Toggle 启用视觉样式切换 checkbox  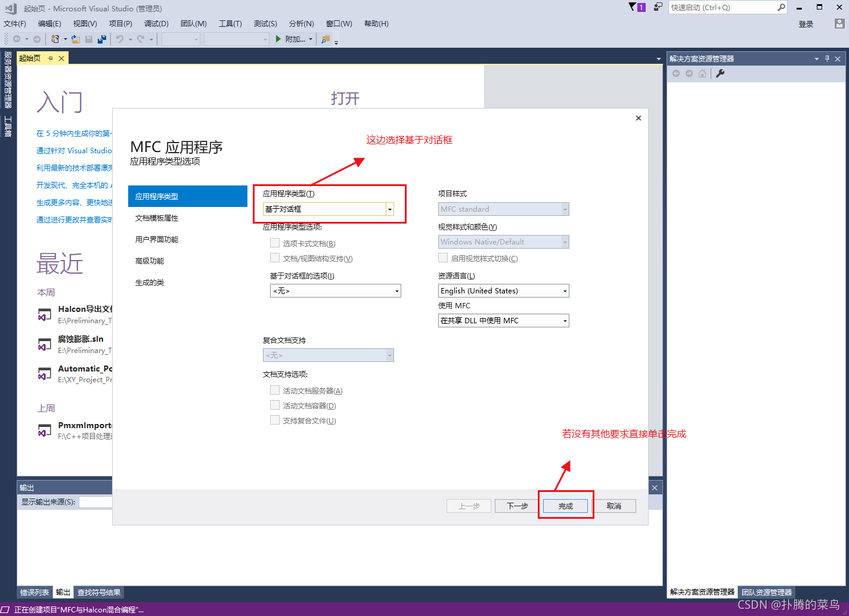443,258
